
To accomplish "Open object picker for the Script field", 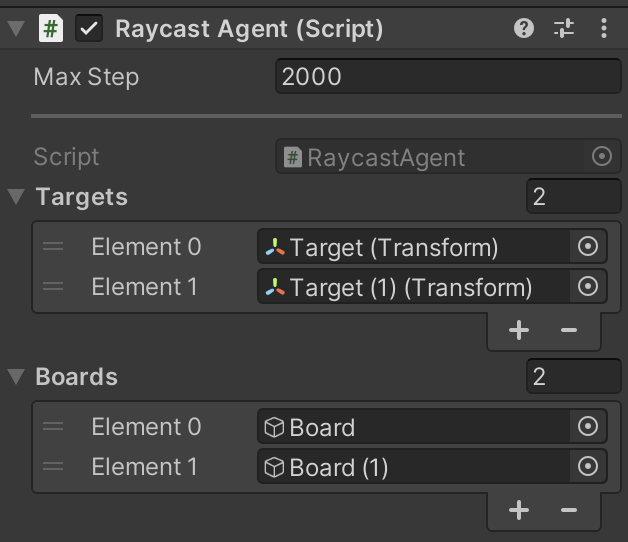I will 602,156.
